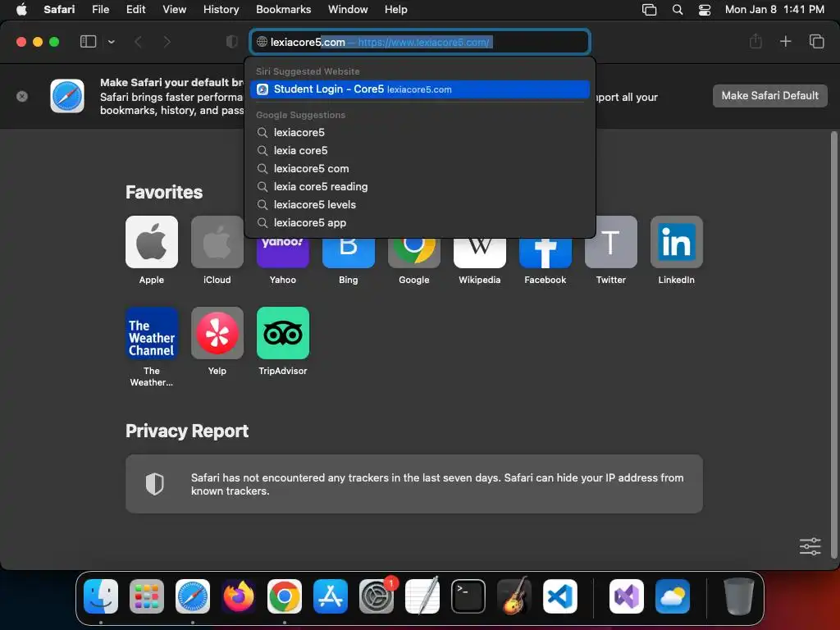Open The Weather Channel favorite
This screenshot has width=840, height=630.
tap(152, 333)
